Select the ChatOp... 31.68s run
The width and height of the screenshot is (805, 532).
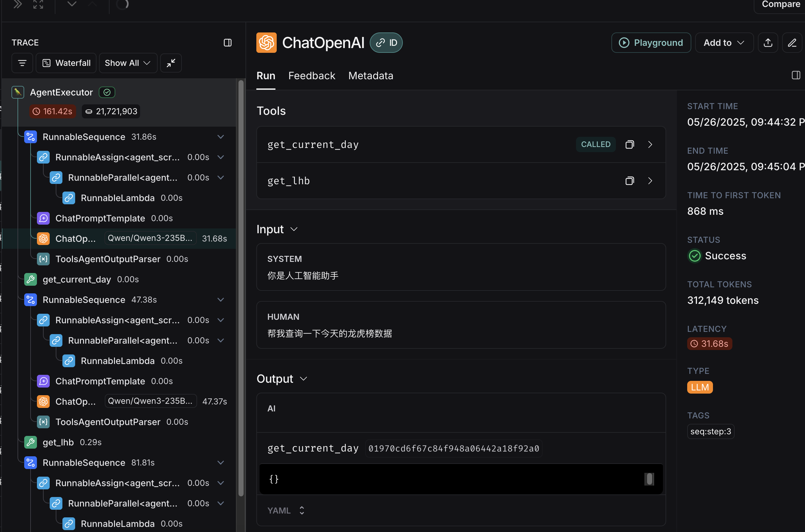point(119,239)
